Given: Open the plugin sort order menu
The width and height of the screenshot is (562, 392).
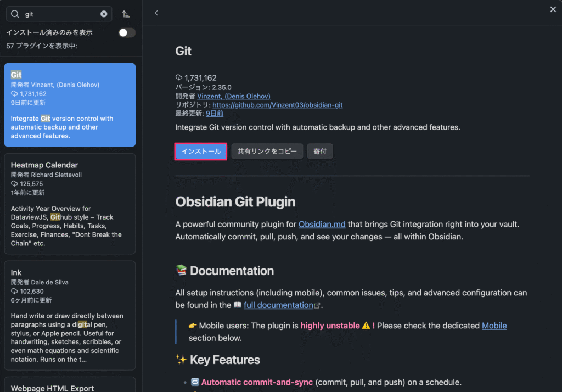Looking at the screenshot, I should [126, 14].
